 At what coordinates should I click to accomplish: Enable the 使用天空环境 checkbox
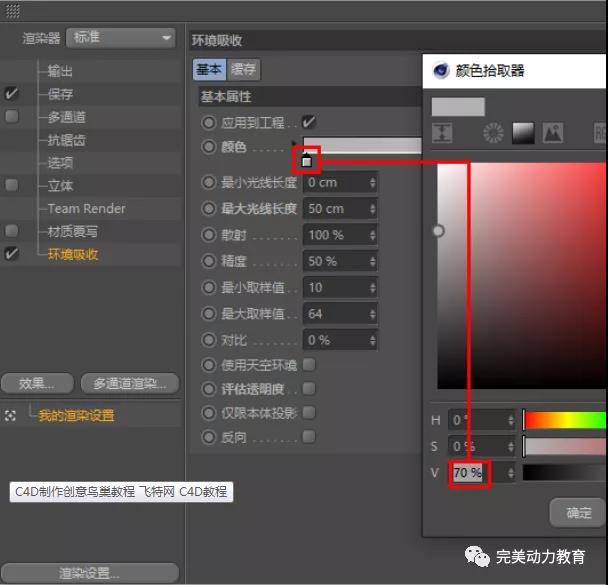309,364
